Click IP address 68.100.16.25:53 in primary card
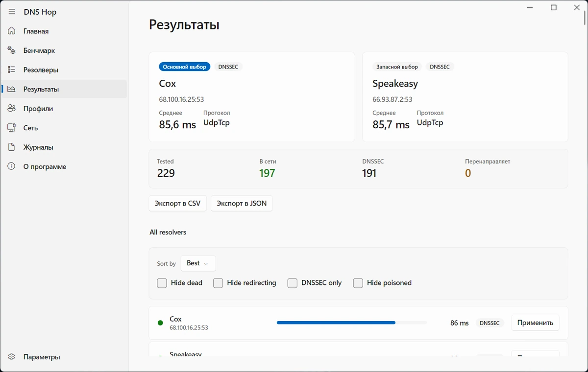The width and height of the screenshot is (588, 372). coord(181,99)
